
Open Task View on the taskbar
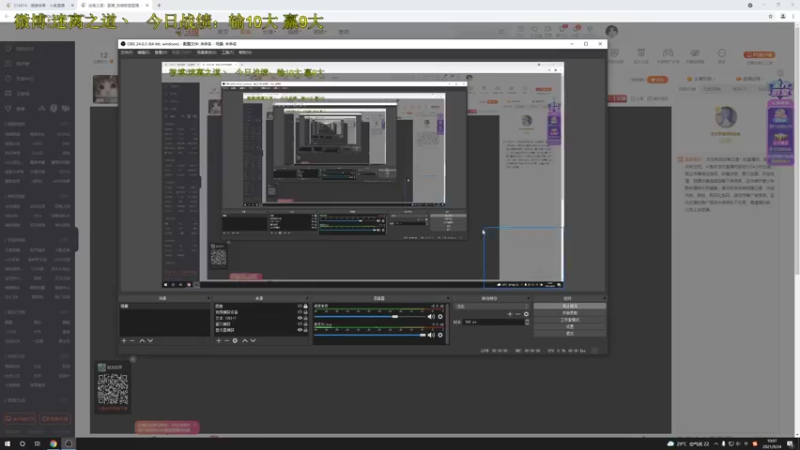37,443
